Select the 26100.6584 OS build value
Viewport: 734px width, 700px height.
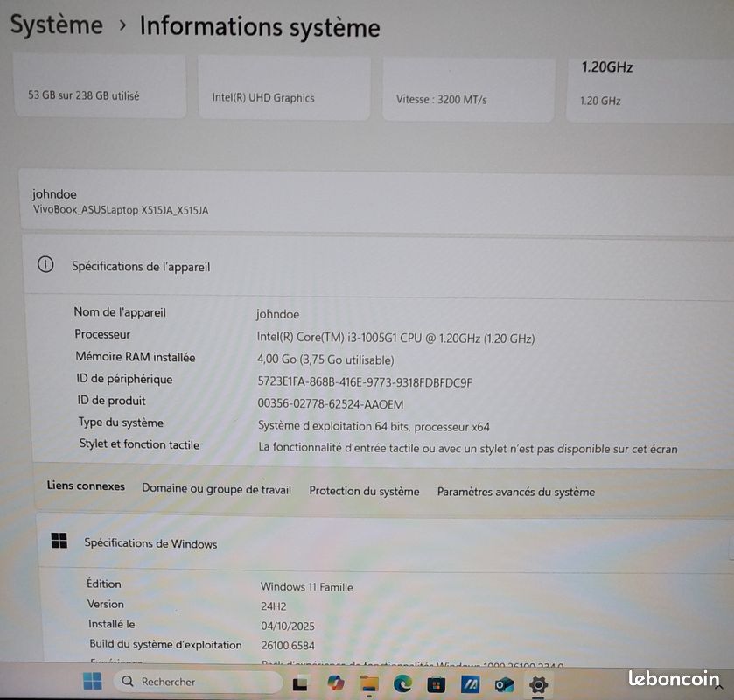(288, 645)
